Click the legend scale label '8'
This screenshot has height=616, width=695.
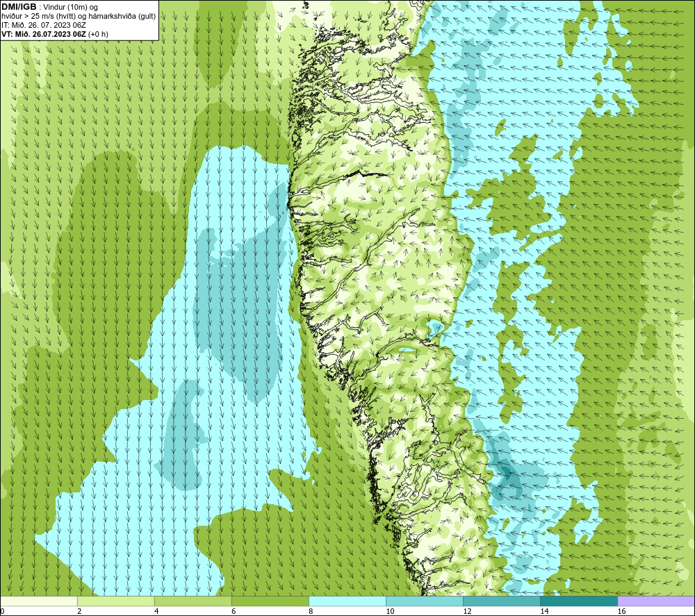(311, 611)
